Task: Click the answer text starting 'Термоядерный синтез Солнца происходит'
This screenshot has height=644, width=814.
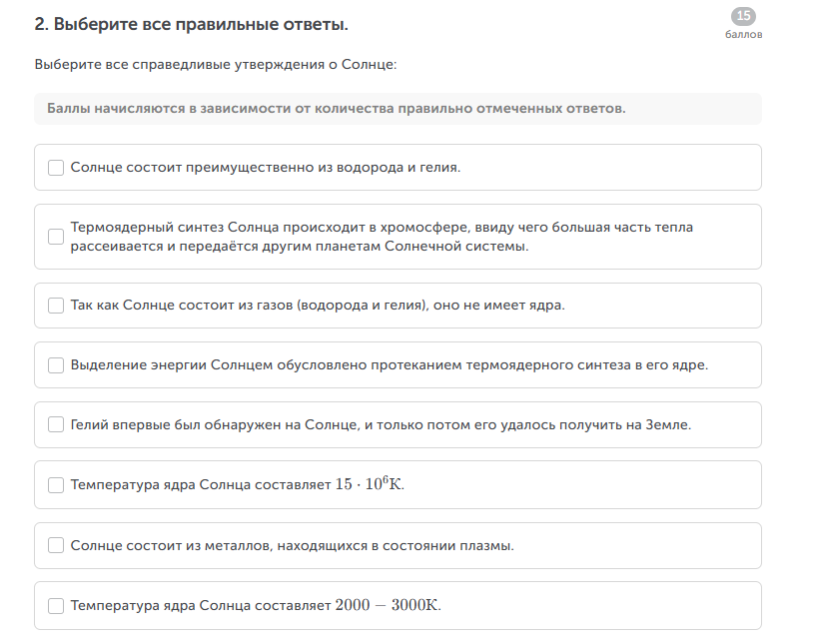Action: tap(382, 237)
